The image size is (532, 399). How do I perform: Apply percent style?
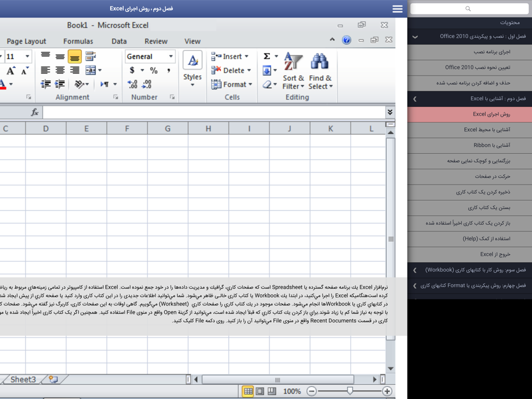(154, 70)
